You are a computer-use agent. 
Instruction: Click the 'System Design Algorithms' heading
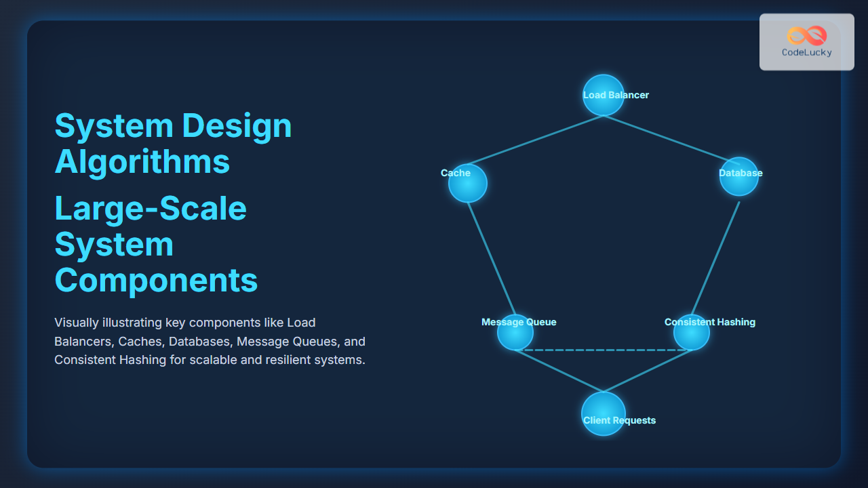[x=173, y=144]
